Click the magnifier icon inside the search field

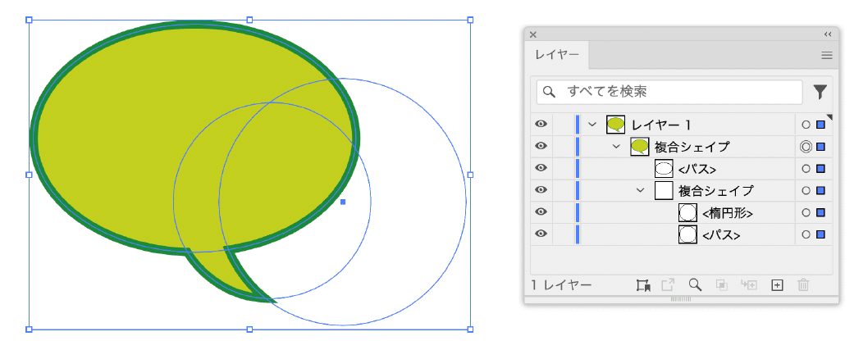(549, 92)
